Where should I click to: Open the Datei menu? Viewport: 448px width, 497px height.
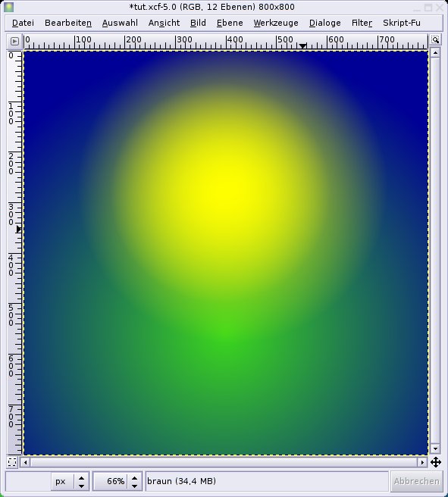[23, 23]
